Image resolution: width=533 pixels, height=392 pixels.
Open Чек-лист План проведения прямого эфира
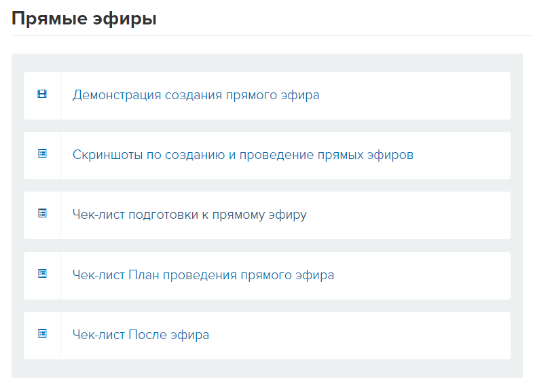pyautogui.click(x=203, y=275)
